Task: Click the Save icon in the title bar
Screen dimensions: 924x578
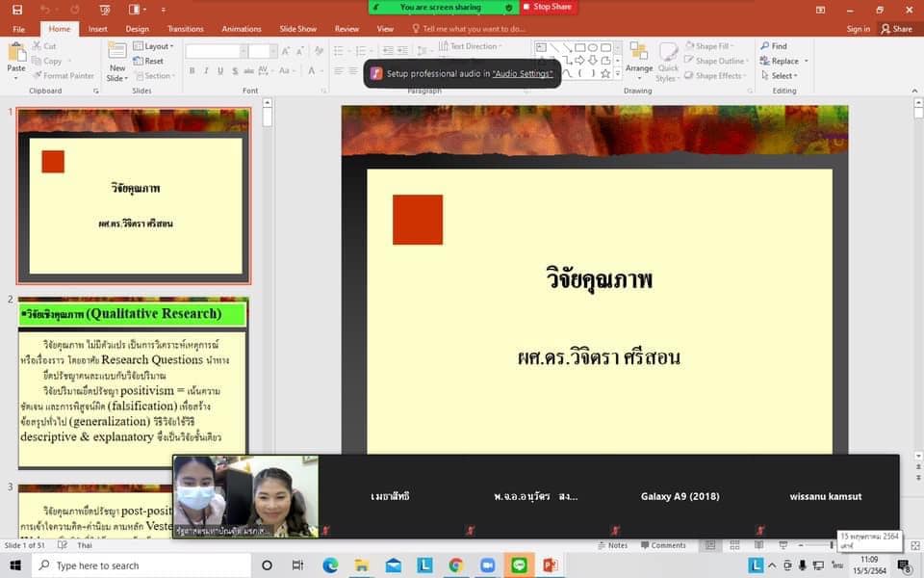Action: click(x=16, y=9)
